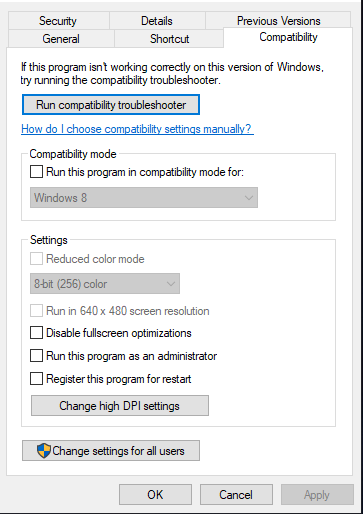The width and height of the screenshot is (363, 514).
Task: Open the Windows 8 compatibility dropdown
Action: tap(144, 198)
